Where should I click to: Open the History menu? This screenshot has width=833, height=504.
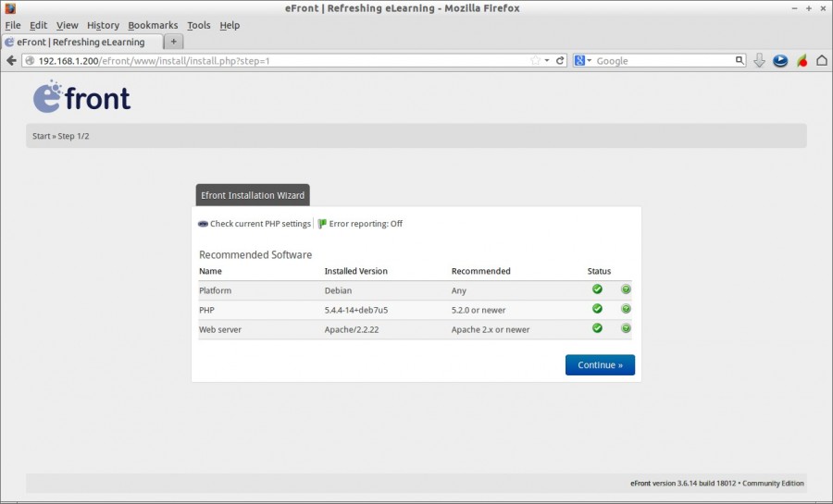pos(103,25)
